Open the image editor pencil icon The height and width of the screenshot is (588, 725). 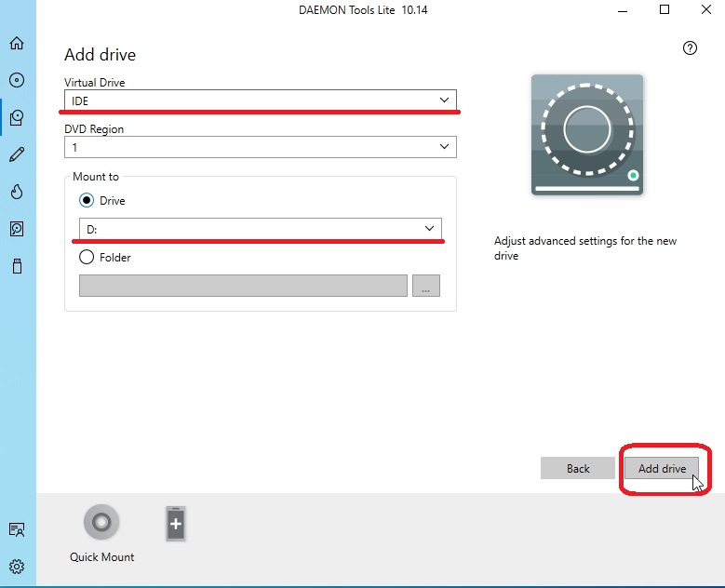[x=17, y=154]
